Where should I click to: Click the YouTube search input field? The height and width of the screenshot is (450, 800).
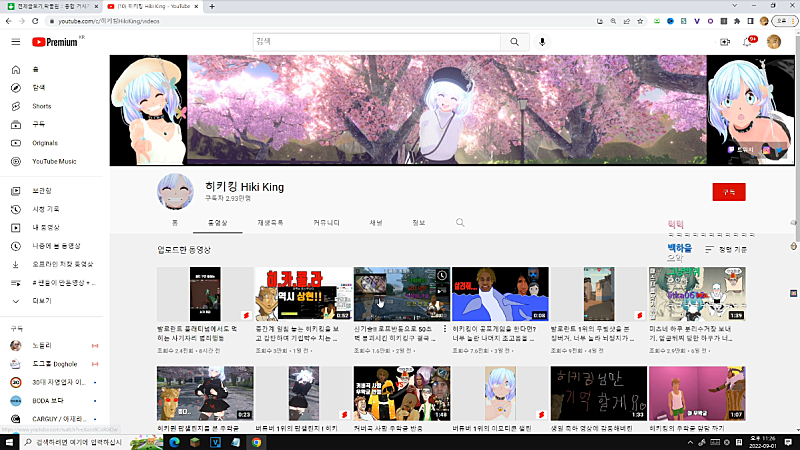375,42
